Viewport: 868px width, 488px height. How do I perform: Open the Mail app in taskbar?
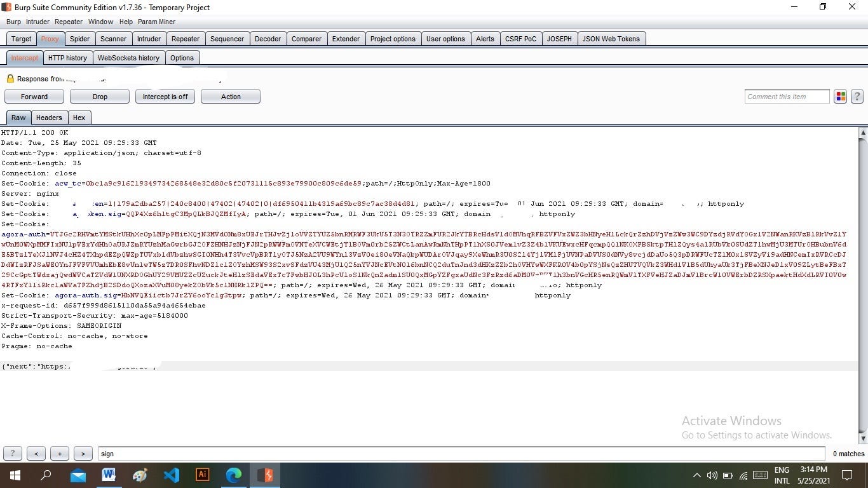point(78,475)
